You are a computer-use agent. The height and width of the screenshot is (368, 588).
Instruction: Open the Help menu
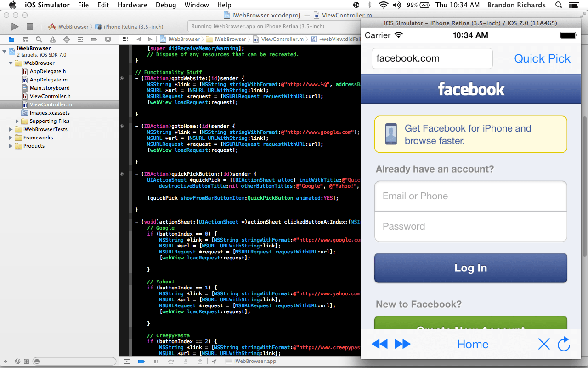click(x=224, y=5)
